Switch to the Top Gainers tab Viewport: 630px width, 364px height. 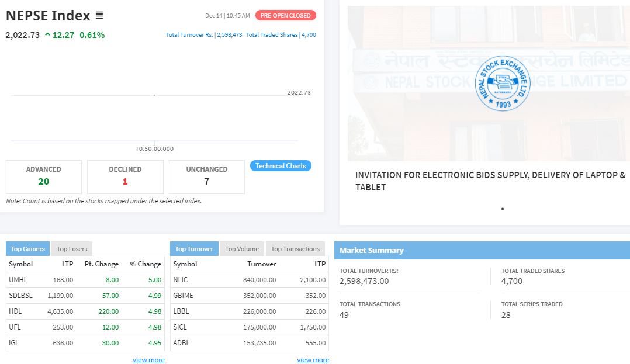pos(27,249)
